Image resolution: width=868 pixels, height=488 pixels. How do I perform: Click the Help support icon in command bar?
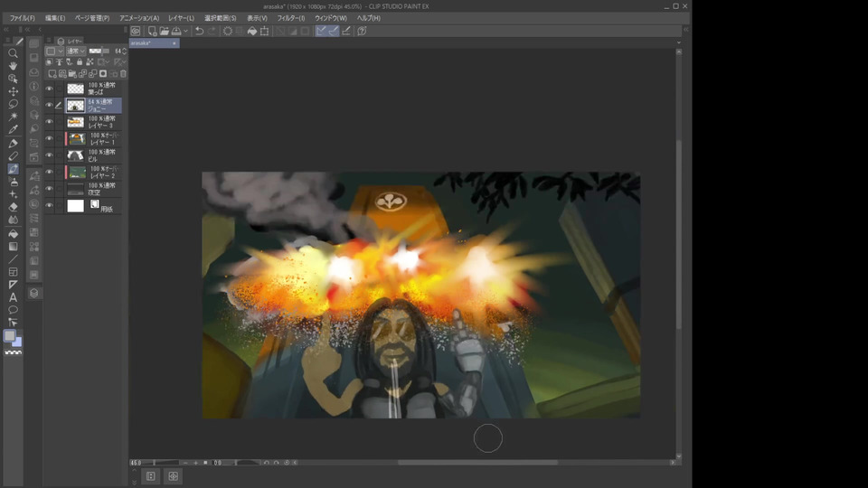362,31
